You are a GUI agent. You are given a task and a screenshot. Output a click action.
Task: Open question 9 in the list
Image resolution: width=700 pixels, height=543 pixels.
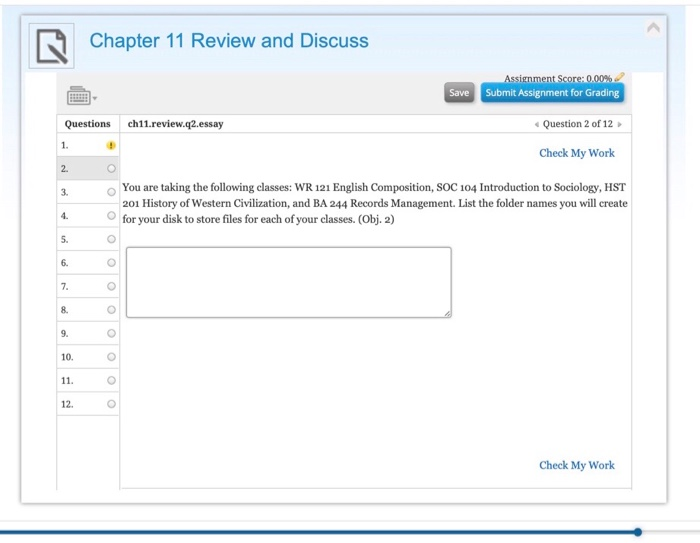88,334
